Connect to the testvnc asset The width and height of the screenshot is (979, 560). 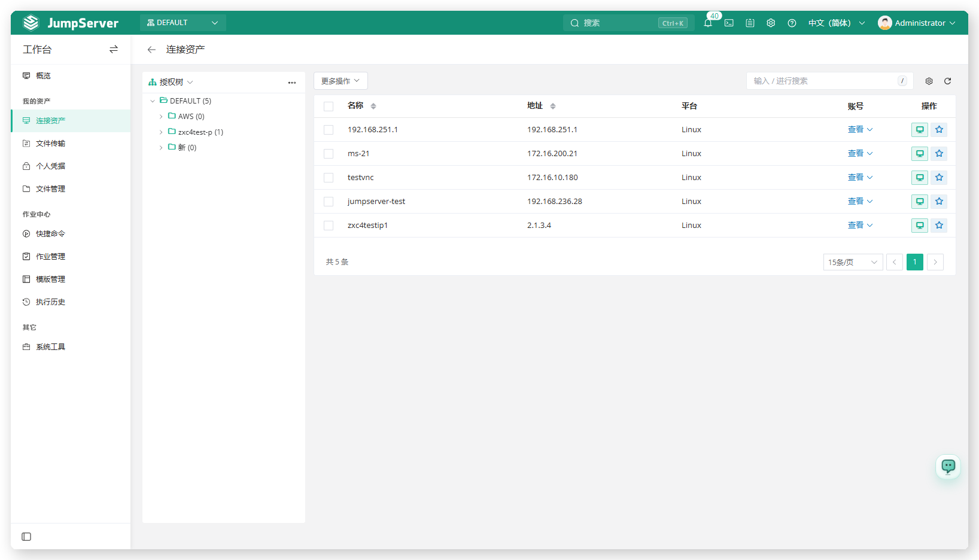click(920, 178)
